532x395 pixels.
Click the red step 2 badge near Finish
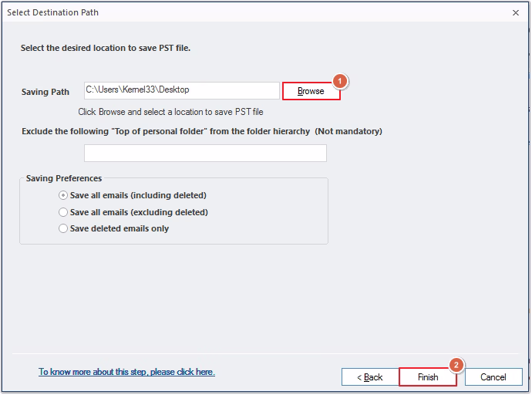456,365
